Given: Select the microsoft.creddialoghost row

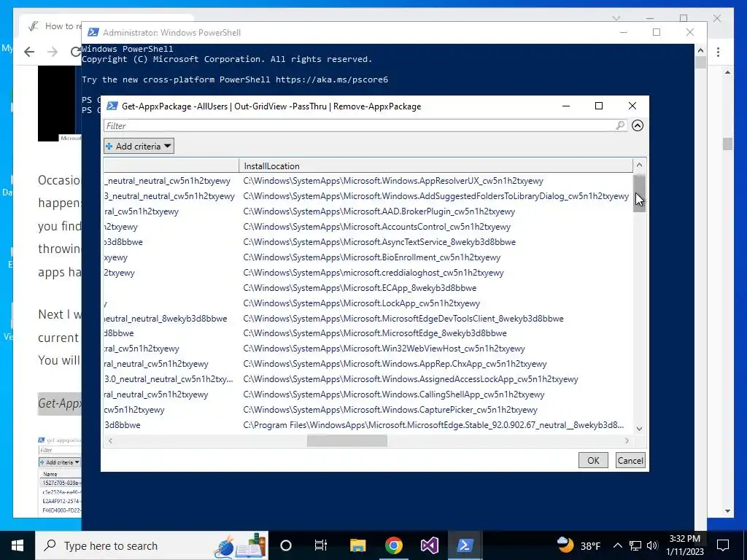Looking at the screenshot, I should (x=368, y=273).
